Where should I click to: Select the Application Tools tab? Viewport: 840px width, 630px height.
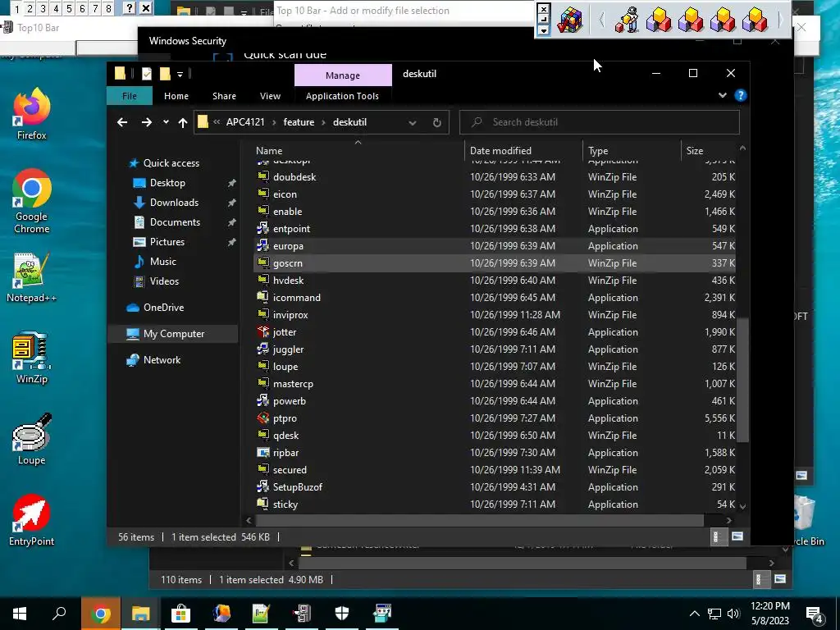point(342,96)
